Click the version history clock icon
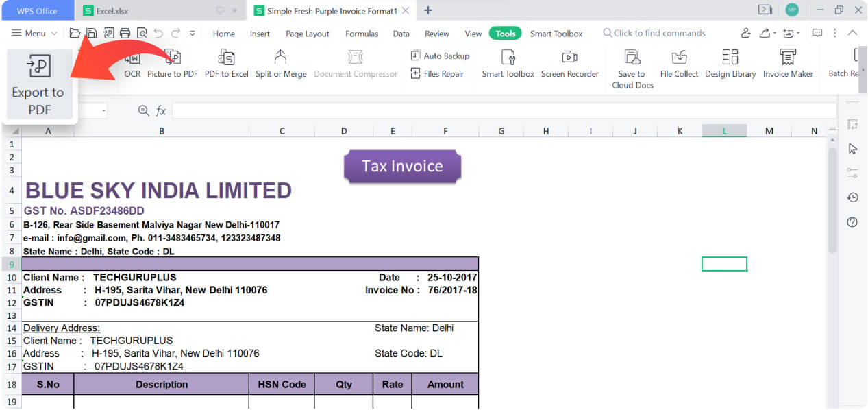The image size is (868, 410). [x=852, y=197]
